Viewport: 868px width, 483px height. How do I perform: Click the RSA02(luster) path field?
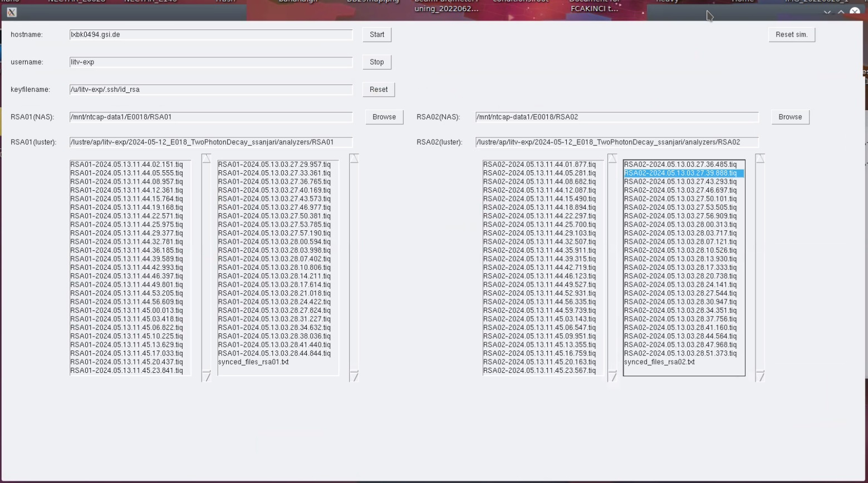(617, 142)
